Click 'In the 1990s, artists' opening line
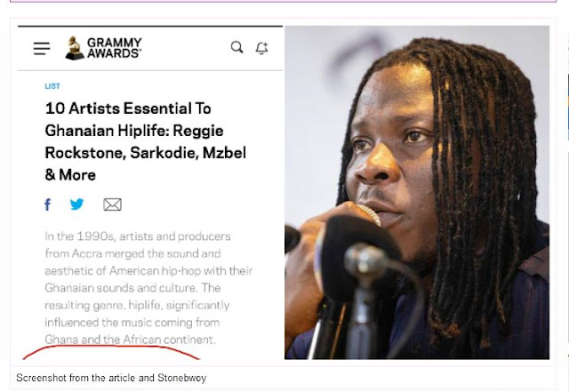 click(x=138, y=236)
